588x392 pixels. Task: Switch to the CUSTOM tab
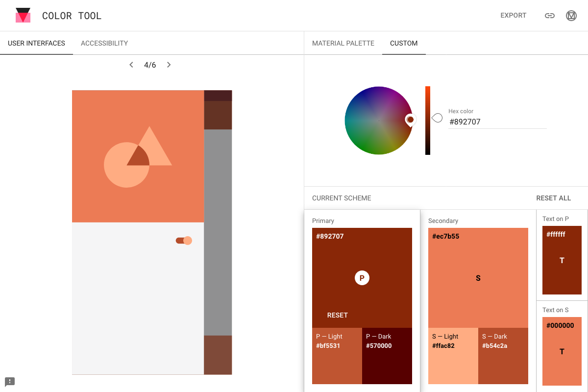[x=404, y=43]
